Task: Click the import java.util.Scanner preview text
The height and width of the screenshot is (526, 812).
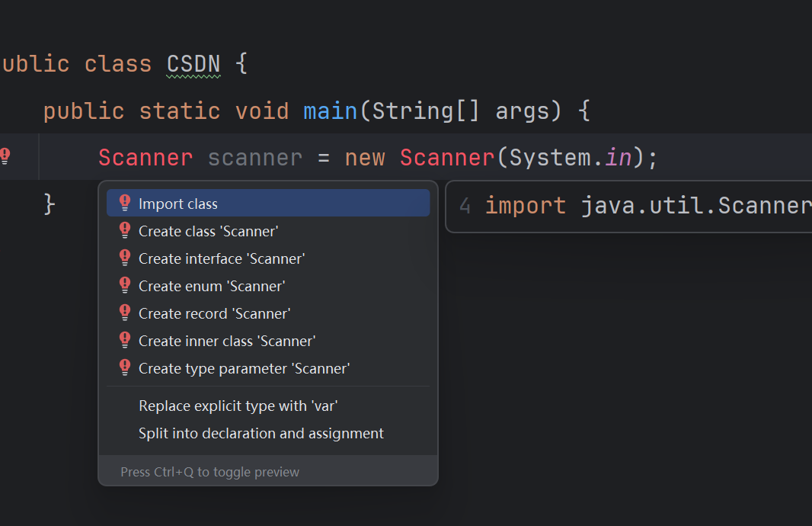Action: pos(648,206)
